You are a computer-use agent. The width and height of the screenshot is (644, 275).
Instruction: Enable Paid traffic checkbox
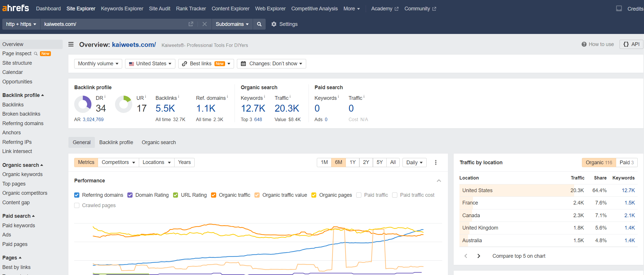point(359,195)
